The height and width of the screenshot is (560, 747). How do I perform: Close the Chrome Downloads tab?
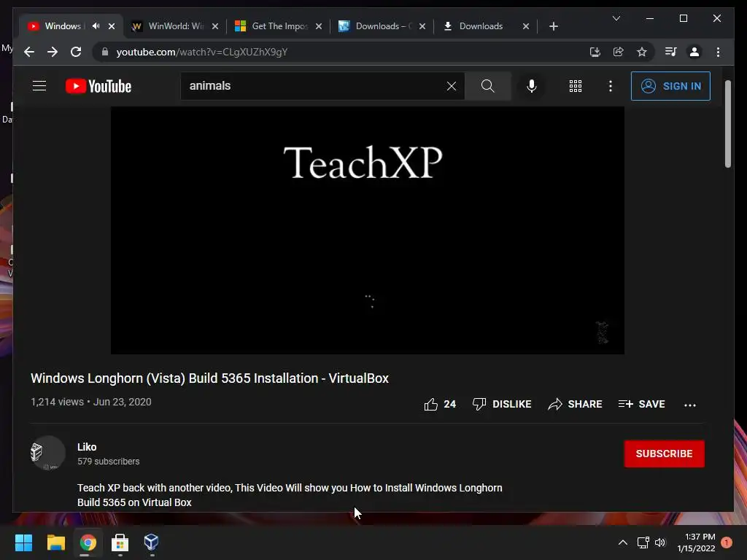tap(526, 26)
